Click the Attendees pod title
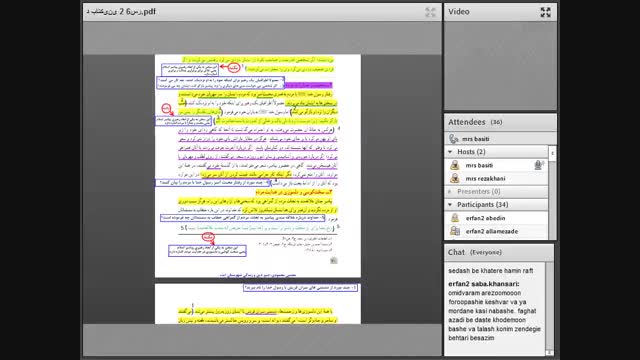 pyautogui.click(x=467, y=122)
